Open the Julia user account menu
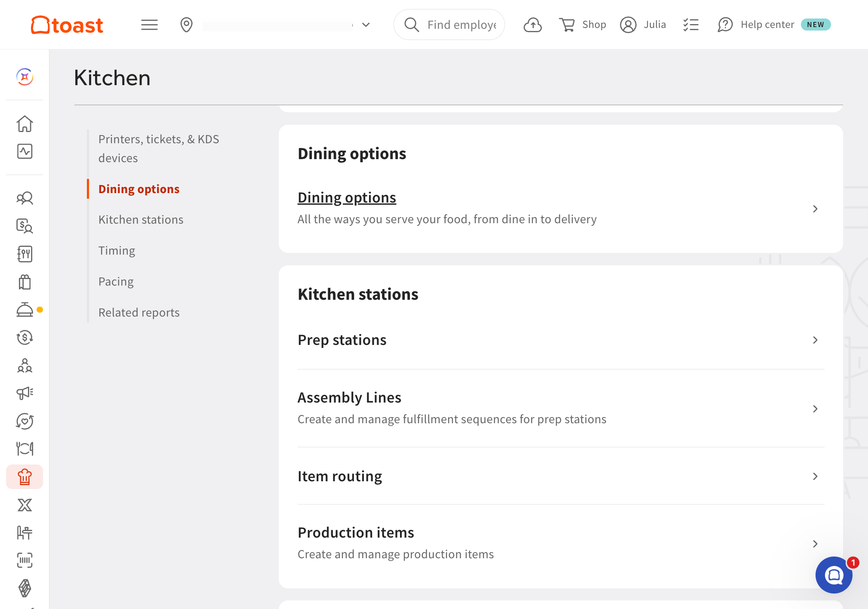Viewport: 868px width, 609px height. click(x=643, y=25)
